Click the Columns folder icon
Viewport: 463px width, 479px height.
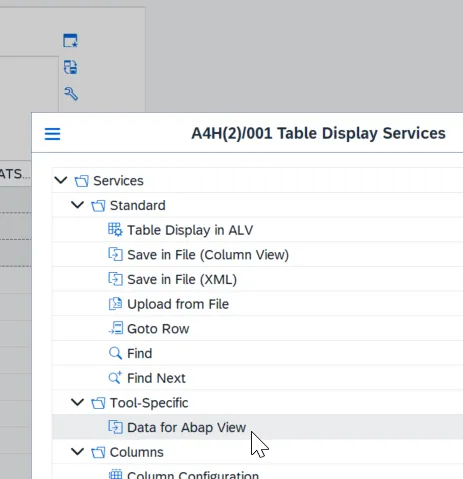(98, 452)
